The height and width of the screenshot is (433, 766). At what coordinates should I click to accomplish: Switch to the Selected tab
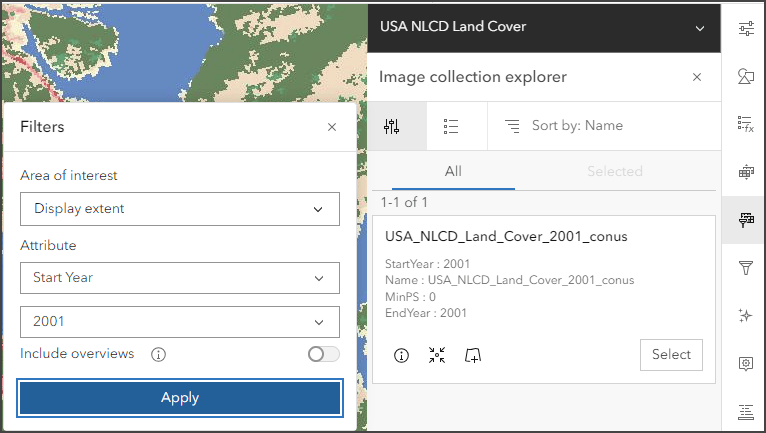coord(615,172)
